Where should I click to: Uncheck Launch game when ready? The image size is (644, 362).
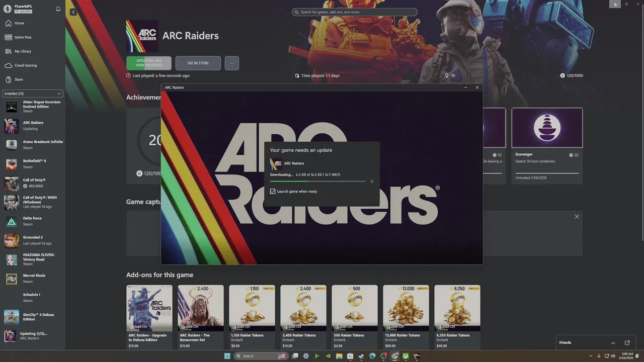click(273, 192)
